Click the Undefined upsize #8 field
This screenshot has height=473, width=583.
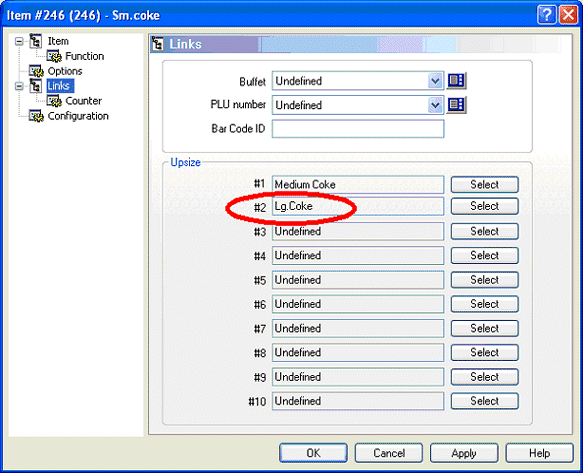(x=358, y=353)
